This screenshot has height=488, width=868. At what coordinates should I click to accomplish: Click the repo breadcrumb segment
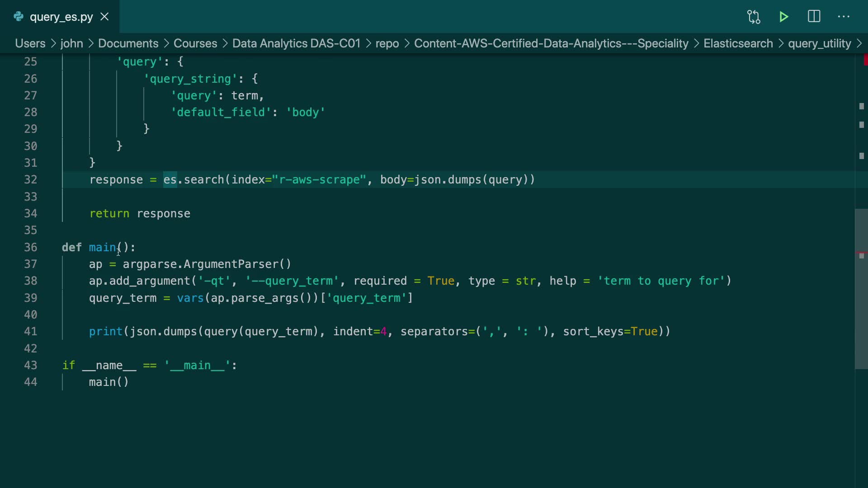387,43
